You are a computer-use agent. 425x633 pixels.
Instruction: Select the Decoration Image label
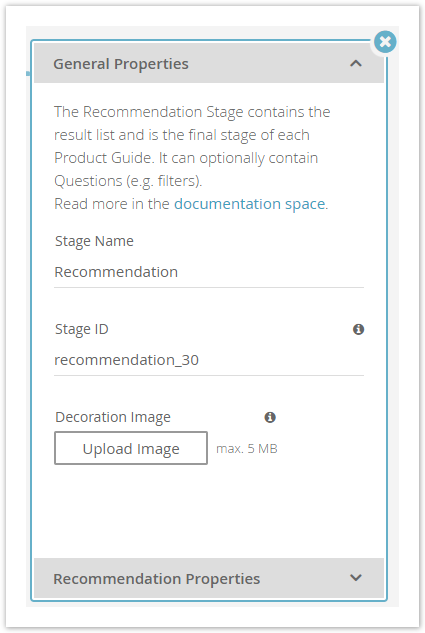113,417
